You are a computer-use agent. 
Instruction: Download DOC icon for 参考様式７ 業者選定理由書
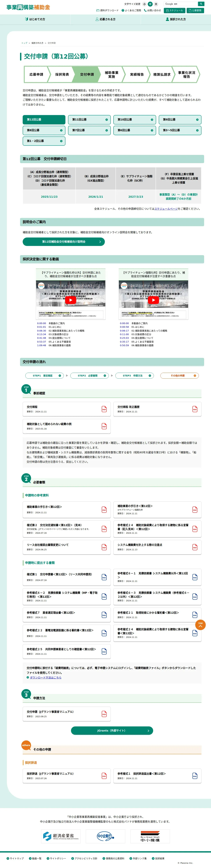click(104, 615)
